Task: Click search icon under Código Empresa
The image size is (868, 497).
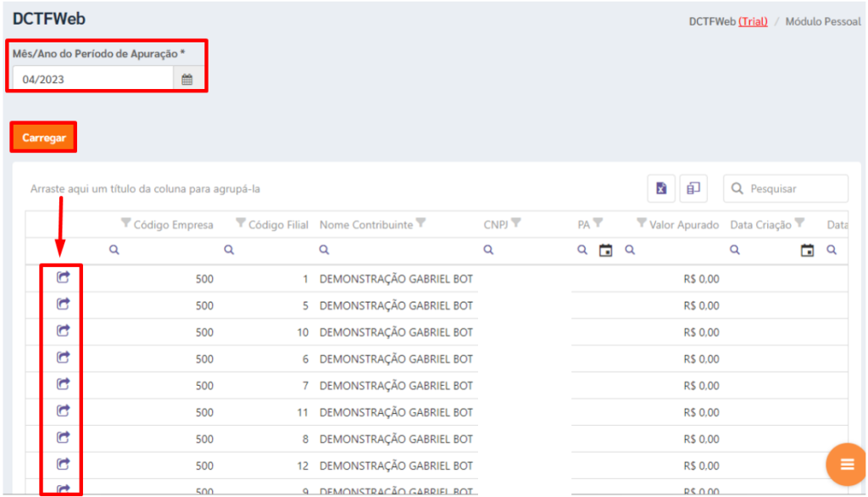Action: pyautogui.click(x=114, y=250)
